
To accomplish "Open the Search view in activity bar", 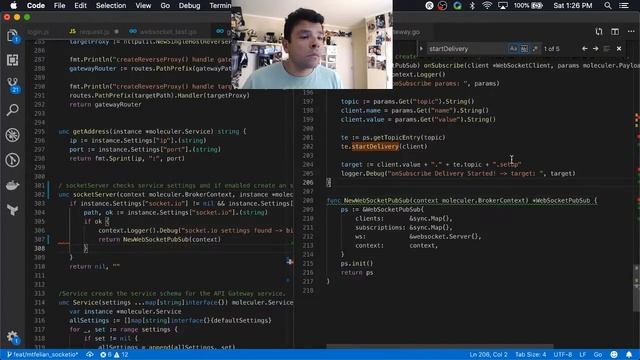I will 12,110.
